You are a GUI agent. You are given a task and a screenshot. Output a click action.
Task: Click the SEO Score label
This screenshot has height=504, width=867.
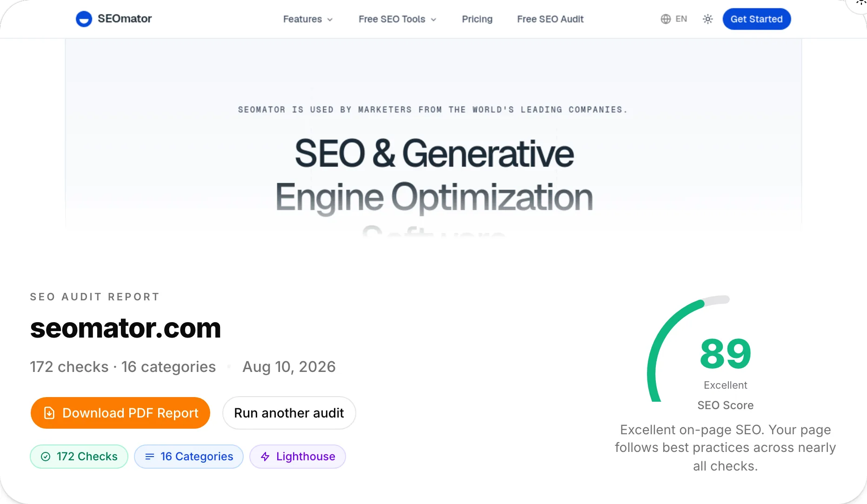725,405
